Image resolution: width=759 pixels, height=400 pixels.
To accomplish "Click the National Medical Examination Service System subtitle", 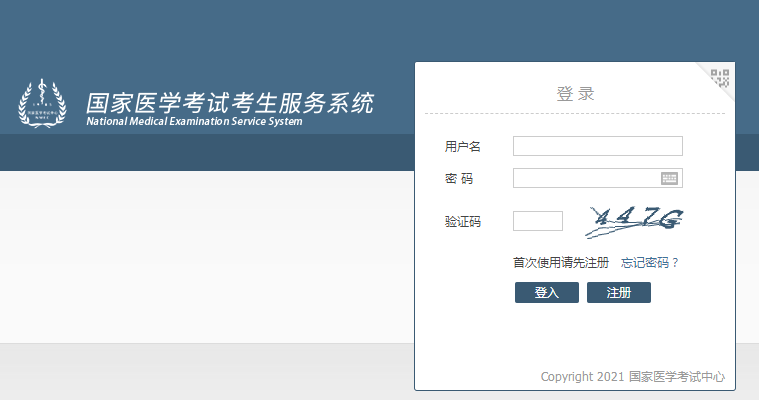I will click(x=194, y=122).
